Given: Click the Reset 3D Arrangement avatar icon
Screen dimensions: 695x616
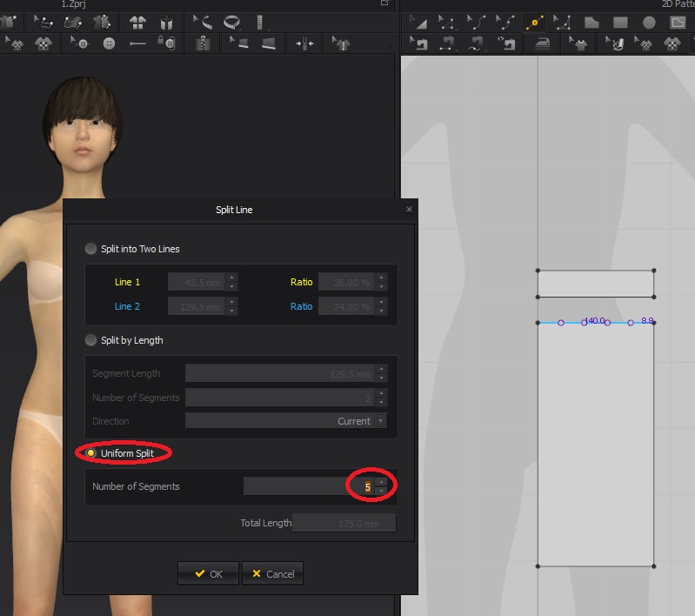Looking at the screenshot, I should 166,22.
